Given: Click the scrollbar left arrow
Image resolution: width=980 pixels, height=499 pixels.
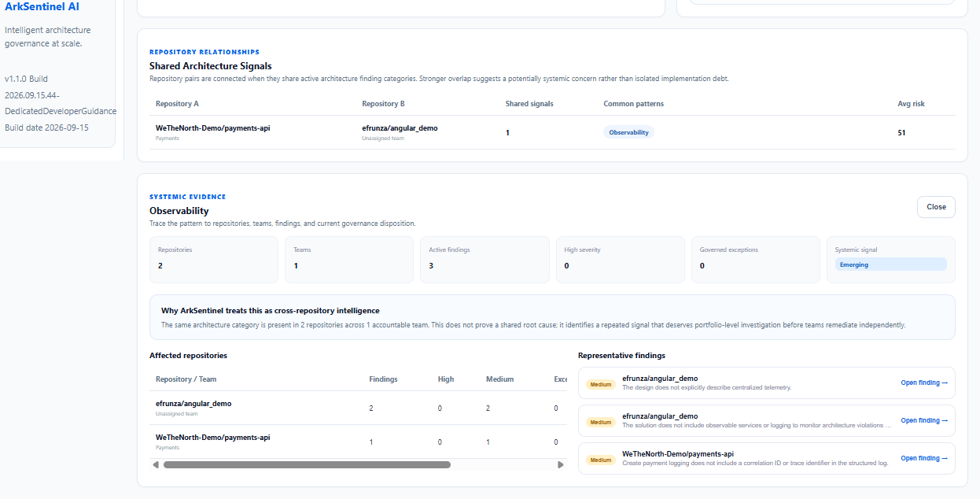Looking at the screenshot, I should click(156, 464).
